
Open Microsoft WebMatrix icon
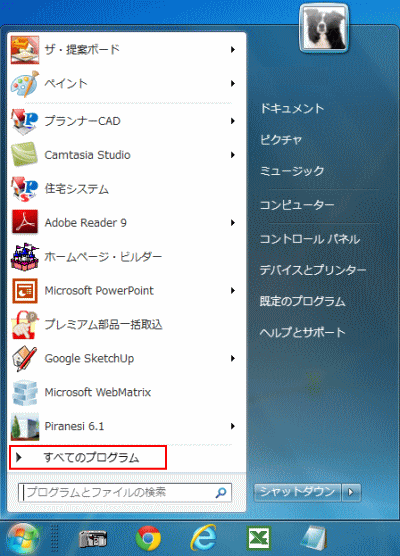coord(24,392)
